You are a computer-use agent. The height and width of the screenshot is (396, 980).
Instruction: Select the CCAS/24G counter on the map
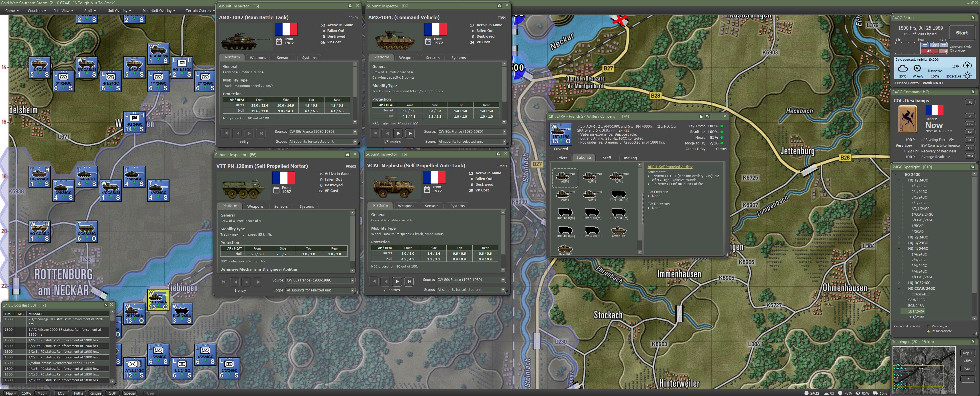(x=87, y=232)
